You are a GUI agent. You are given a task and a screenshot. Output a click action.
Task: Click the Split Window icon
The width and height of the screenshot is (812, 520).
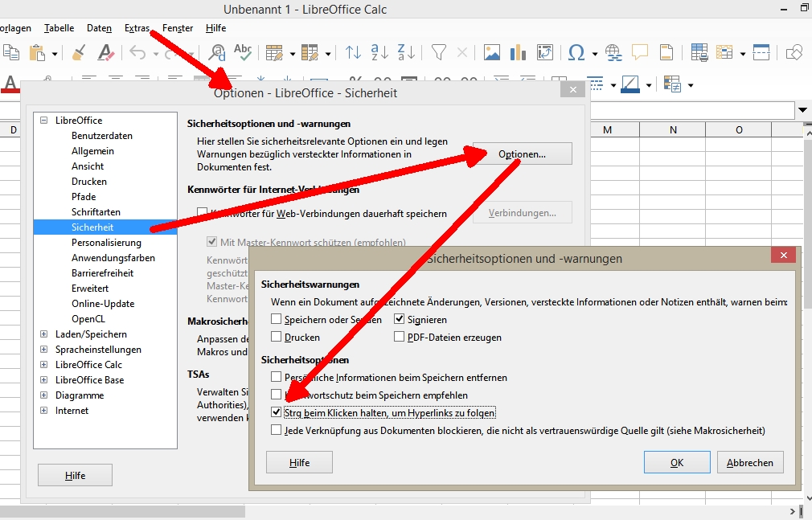pyautogui.click(x=761, y=52)
